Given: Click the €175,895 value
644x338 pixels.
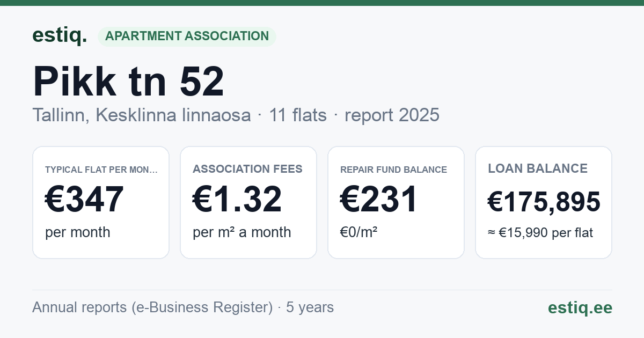Looking at the screenshot, I should tap(544, 202).
